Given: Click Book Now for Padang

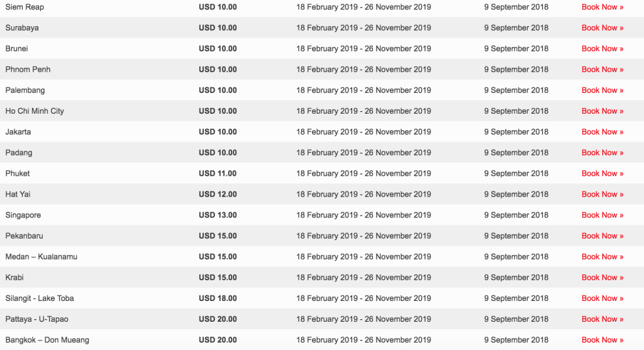Looking at the screenshot, I should pos(602,152).
